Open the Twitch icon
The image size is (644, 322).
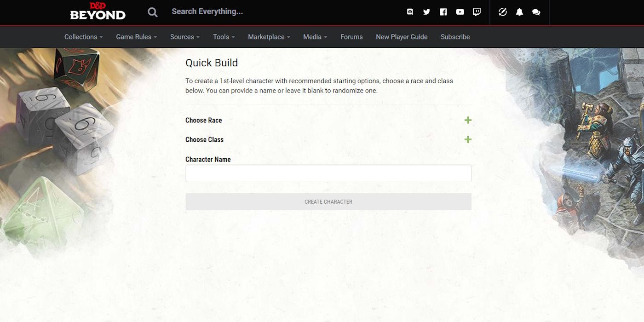click(477, 11)
